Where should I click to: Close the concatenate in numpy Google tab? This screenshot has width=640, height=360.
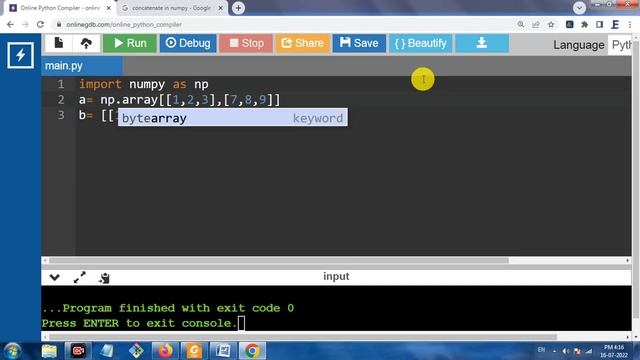[220, 8]
